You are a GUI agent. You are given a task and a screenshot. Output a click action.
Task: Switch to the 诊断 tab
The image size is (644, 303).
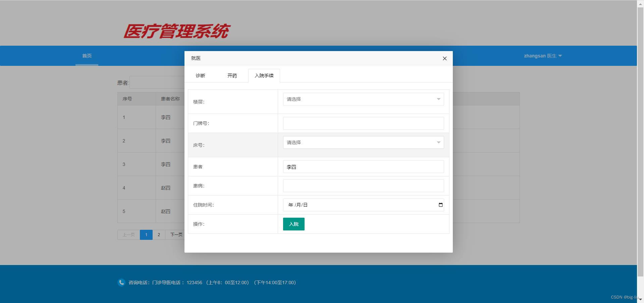click(x=200, y=76)
